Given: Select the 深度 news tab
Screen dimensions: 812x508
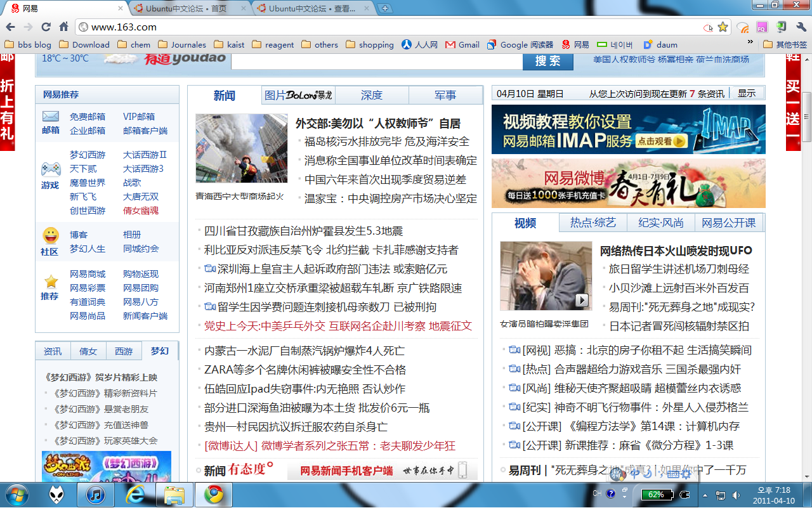Looking at the screenshot, I should coord(372,95).
